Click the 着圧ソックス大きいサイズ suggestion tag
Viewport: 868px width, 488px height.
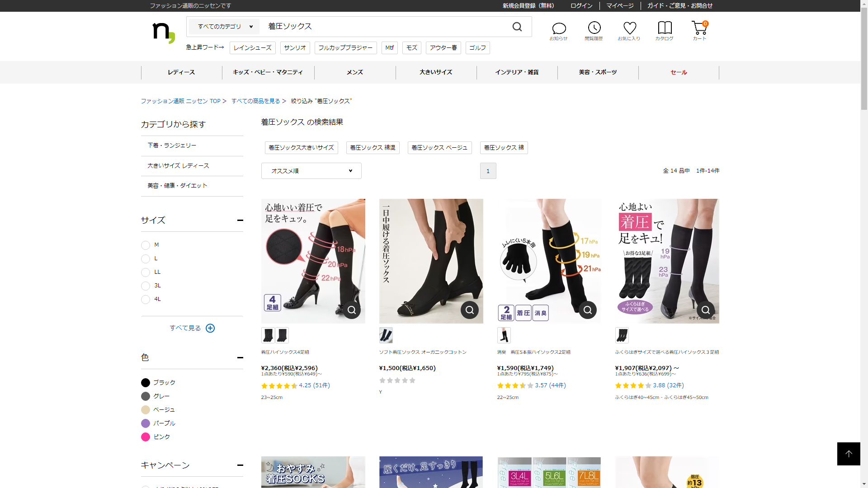point(301,148)
